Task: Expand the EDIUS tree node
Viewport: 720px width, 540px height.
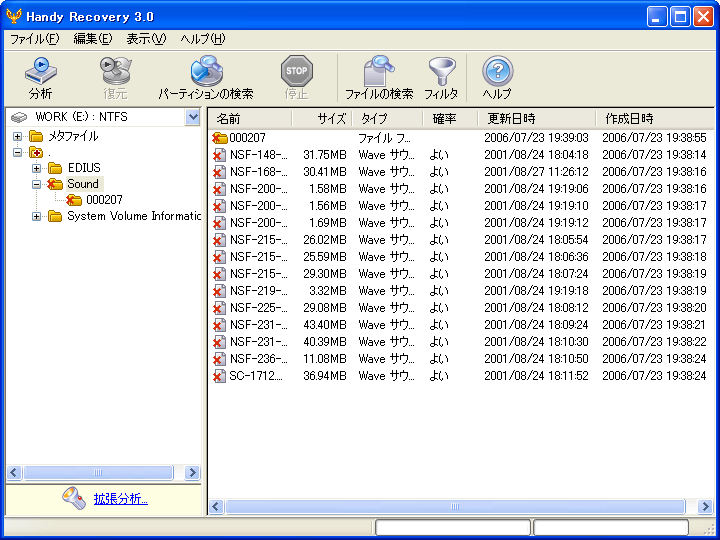Action: tap(36, 168)
